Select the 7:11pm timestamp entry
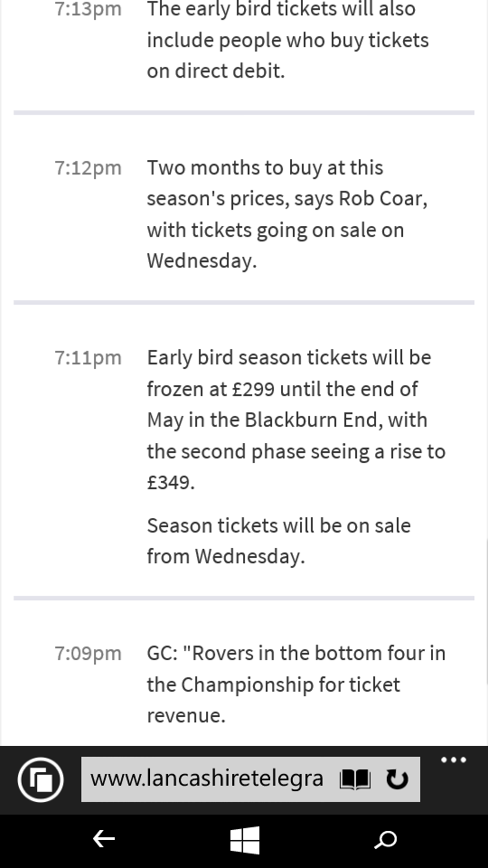Image resolution: width=488 pixels, height=868 pixels. click(88, 358)
